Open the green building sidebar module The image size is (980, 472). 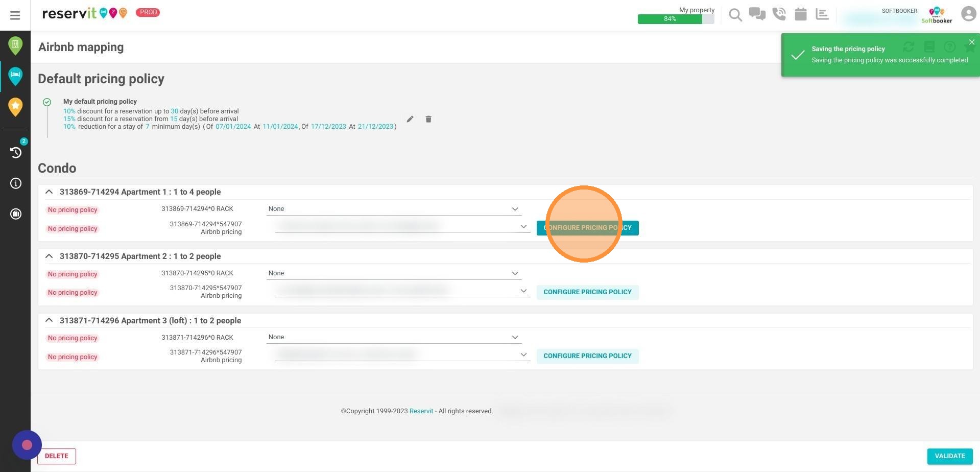(x=15, y=46)
